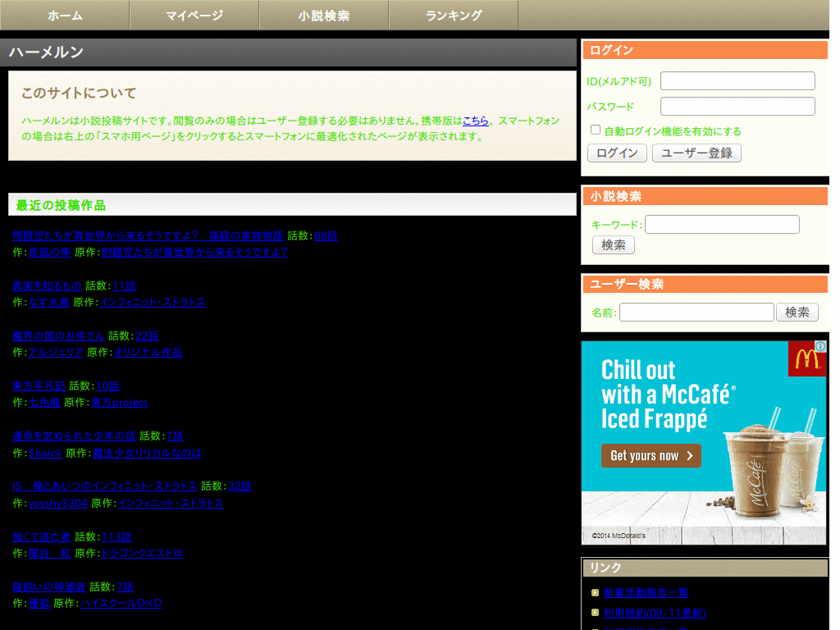The height and width of the screenshot is (630, 840).
Task: Switch to the 小説検索 tab
Action: click(324, 16)
